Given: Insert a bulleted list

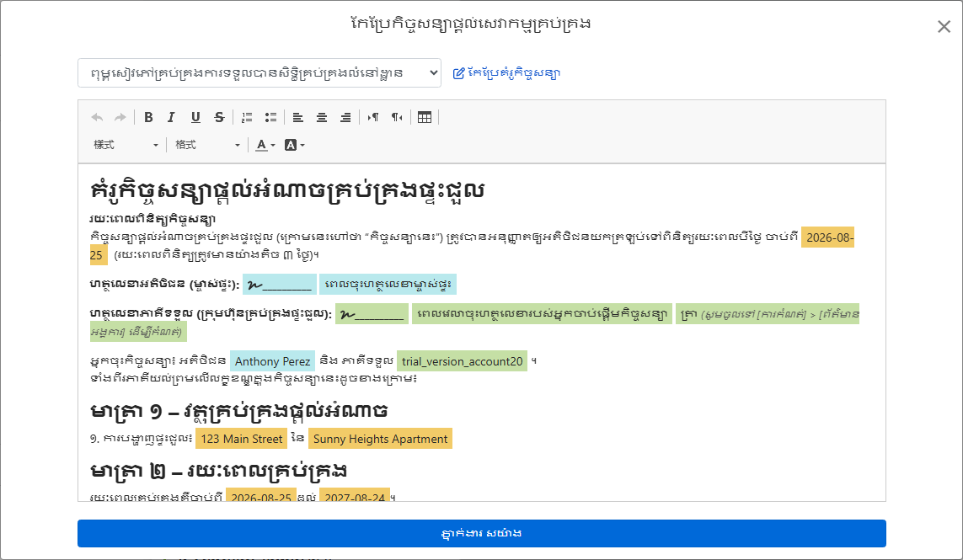Looking at the screenshot, I should click(x=270, y=117).
